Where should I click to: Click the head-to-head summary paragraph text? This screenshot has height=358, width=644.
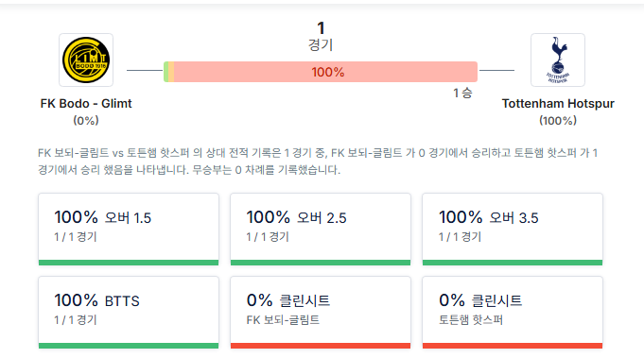coord(318,162)
